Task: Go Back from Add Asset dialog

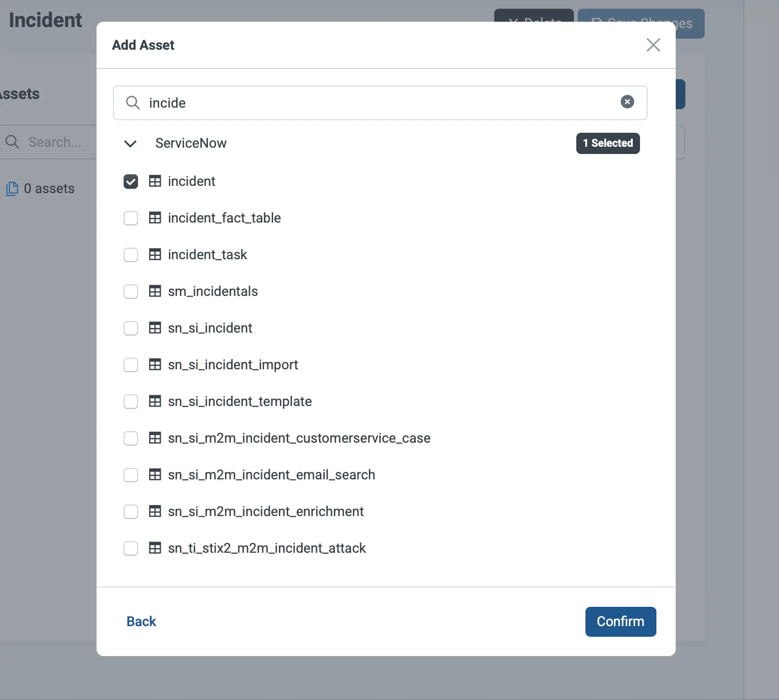Action: pyautogui.click(x=141, y=621)
